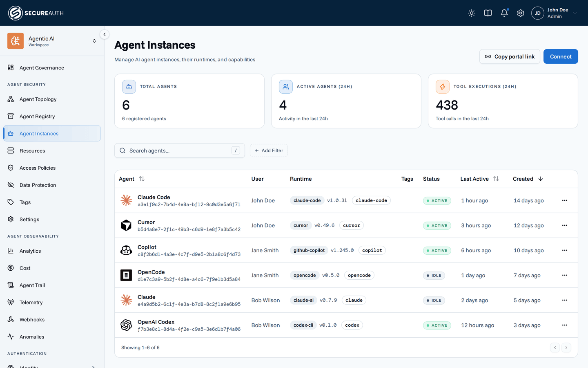This screenshot has height=368, width=588.
Task: Click the Total Agents robot icon
Action: pyautogui.click(x=129, y=87)
